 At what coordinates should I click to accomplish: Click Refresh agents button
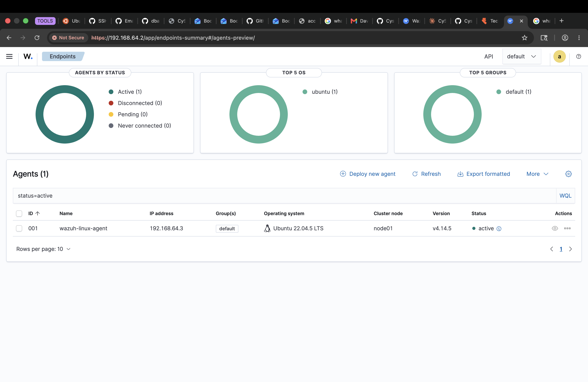[426, 174]
